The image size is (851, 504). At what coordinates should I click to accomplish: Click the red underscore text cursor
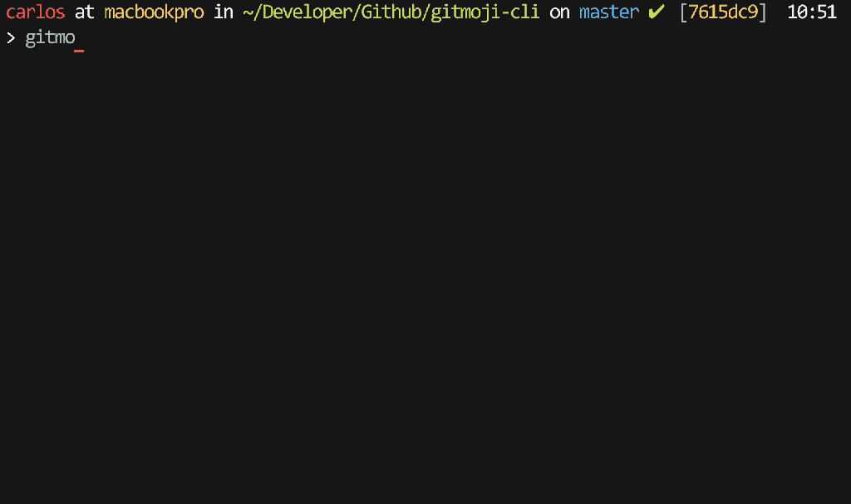point(79,51)
